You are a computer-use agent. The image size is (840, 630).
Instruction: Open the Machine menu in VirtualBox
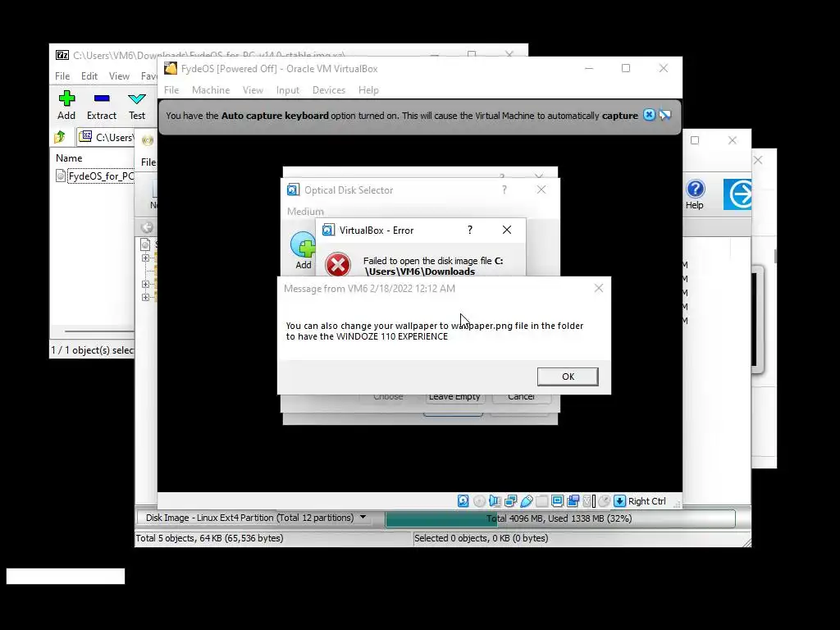[x=211, y=90]
